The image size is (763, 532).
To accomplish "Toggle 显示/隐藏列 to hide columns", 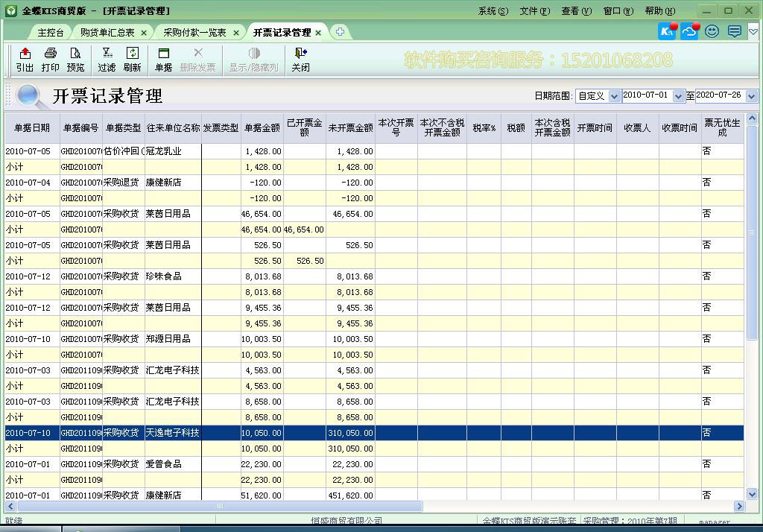I will tap(254, 60).
